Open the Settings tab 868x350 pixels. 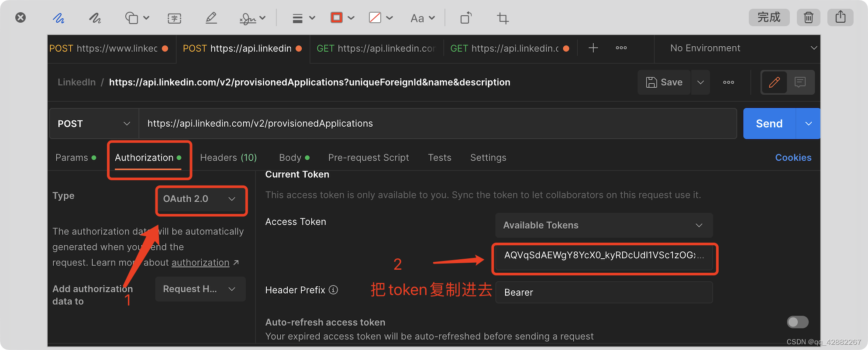(x=488, y=158)
